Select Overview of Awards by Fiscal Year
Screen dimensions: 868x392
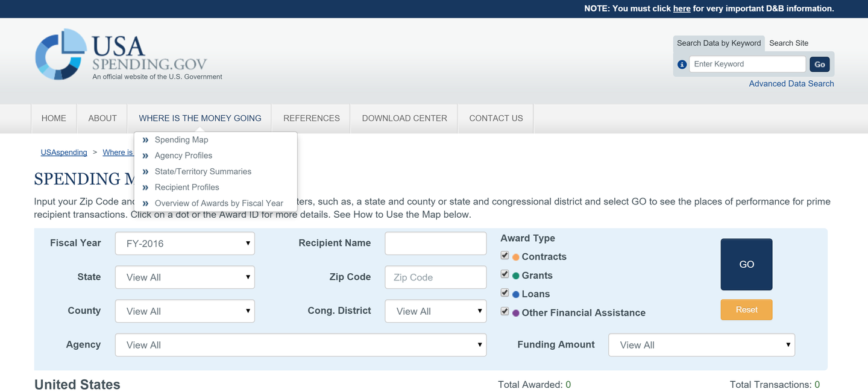click(x=219, y=203)
